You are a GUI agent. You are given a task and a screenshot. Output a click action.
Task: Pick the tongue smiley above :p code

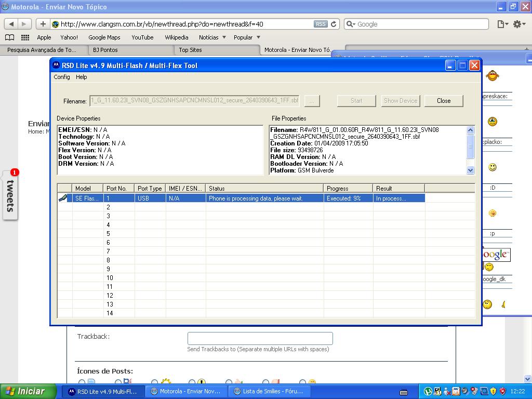tap(493, 212)
